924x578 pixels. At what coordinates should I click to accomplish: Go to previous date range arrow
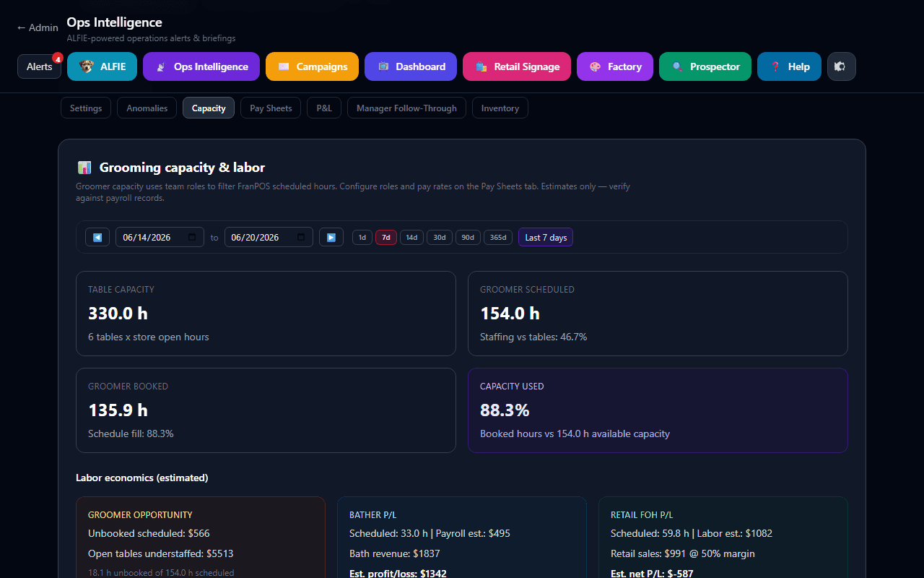[97, 237]
